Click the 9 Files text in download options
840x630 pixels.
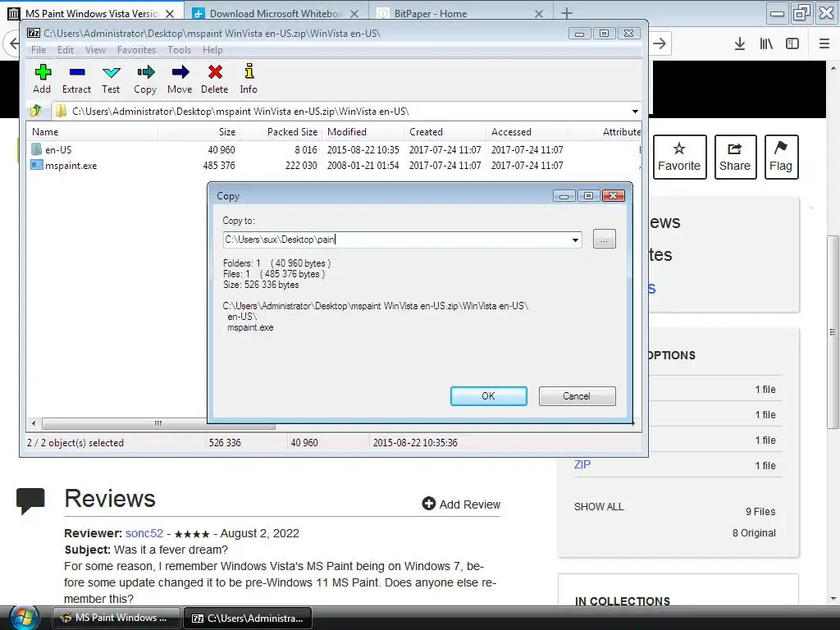(x=760, y=512)
